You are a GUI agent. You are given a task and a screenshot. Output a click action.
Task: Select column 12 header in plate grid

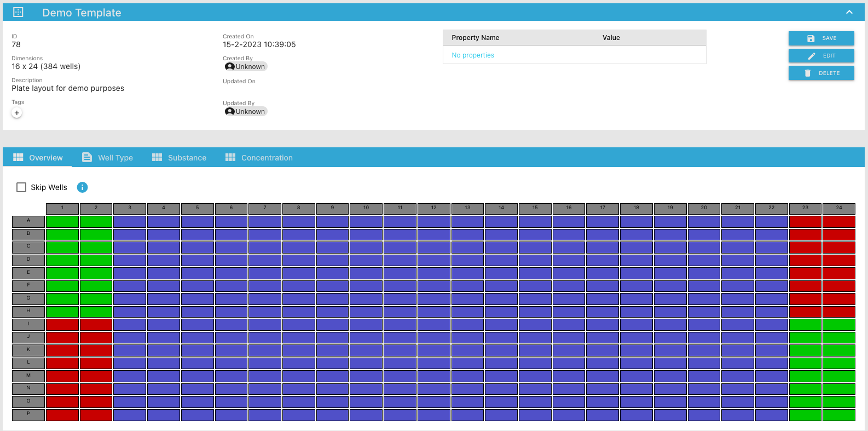click(433, 208)
